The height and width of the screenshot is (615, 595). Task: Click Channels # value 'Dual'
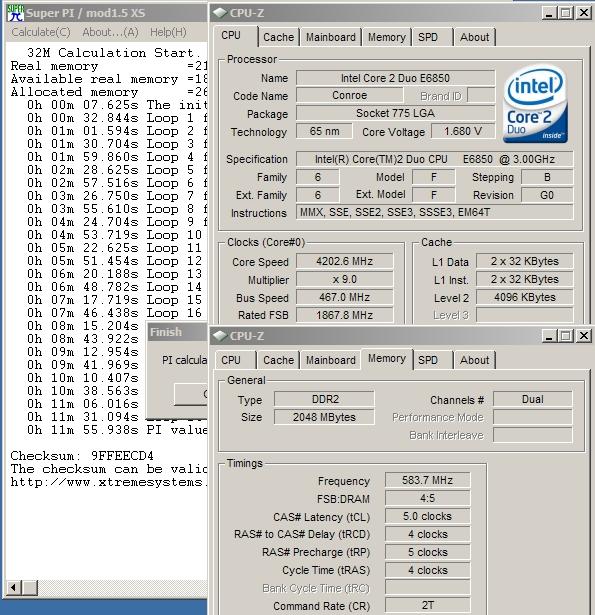tap(533, 399)
